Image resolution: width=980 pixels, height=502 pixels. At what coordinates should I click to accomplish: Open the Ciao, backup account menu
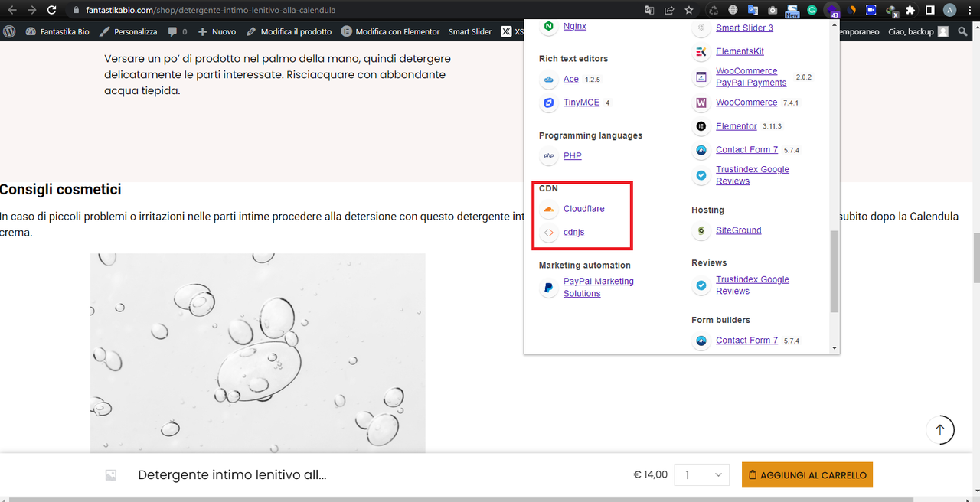(x=918, y=31)
